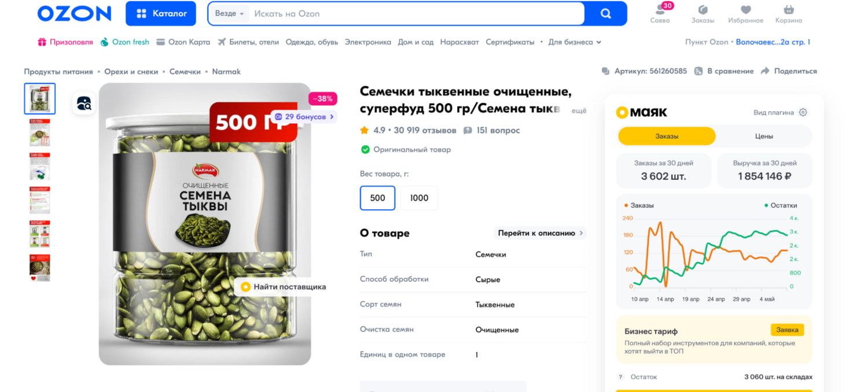Expand the Для бизнеса menu

575,42
